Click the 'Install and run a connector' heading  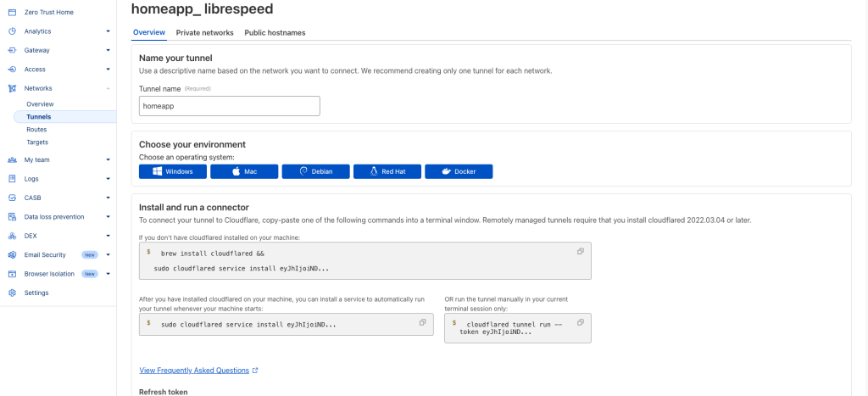pos(194,208)
